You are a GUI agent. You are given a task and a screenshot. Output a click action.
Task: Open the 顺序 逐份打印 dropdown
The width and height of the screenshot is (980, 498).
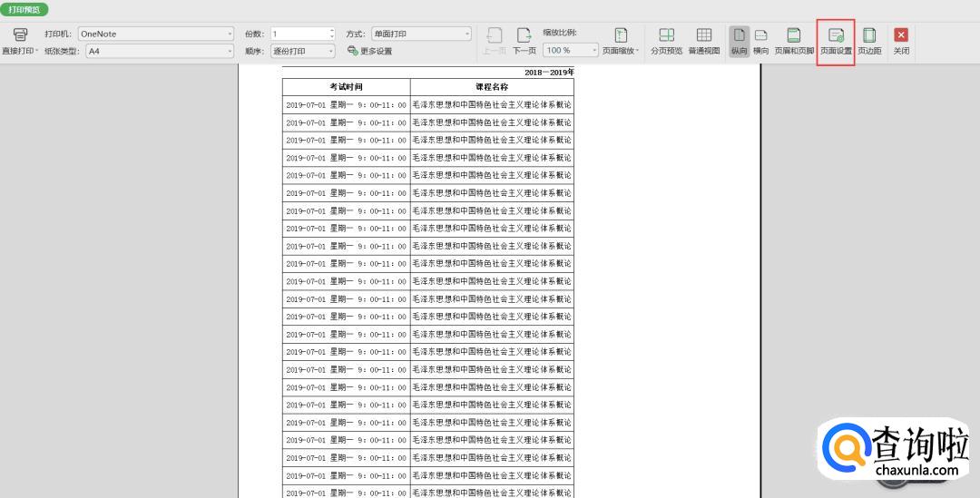[x=303, y=51]
